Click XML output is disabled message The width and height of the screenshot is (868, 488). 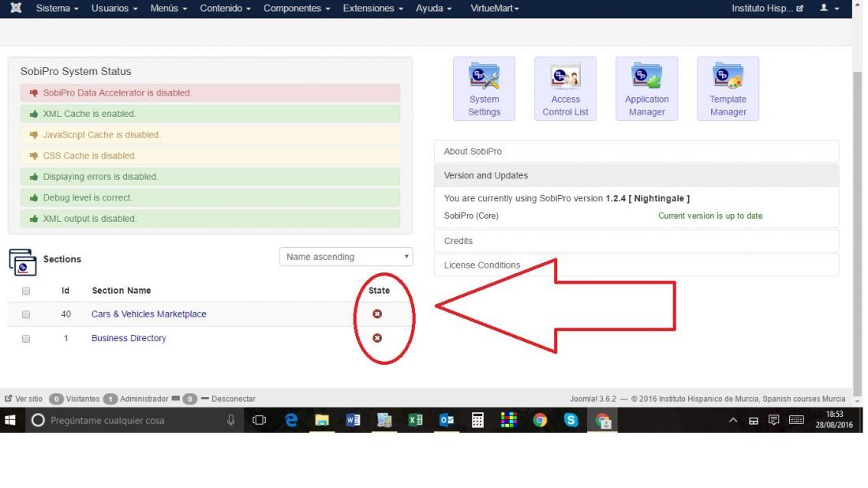pos(211,219)
